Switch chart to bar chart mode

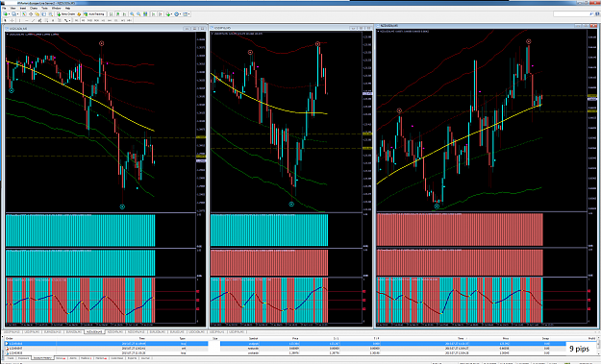pos(112,14)
